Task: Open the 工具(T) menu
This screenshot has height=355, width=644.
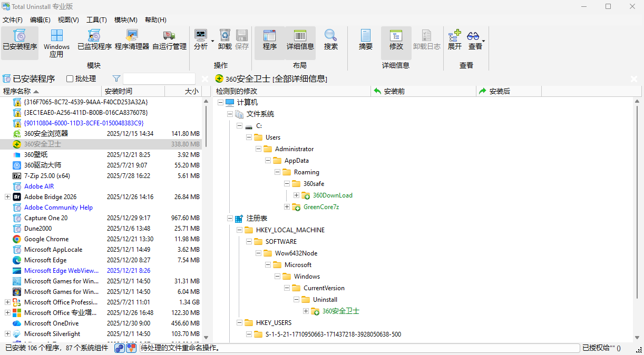Action: (x=96, y=20)
